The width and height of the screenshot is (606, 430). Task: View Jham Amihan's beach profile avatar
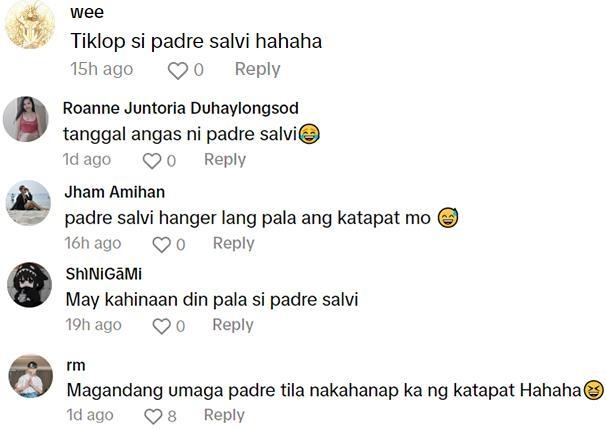pyautogui.click(x=29, y=202)
